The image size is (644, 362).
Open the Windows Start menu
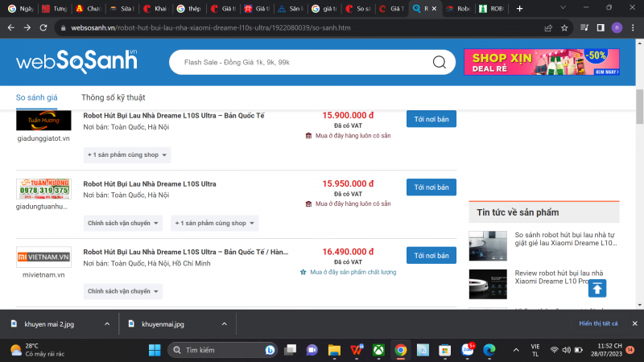tap(155, 350)
